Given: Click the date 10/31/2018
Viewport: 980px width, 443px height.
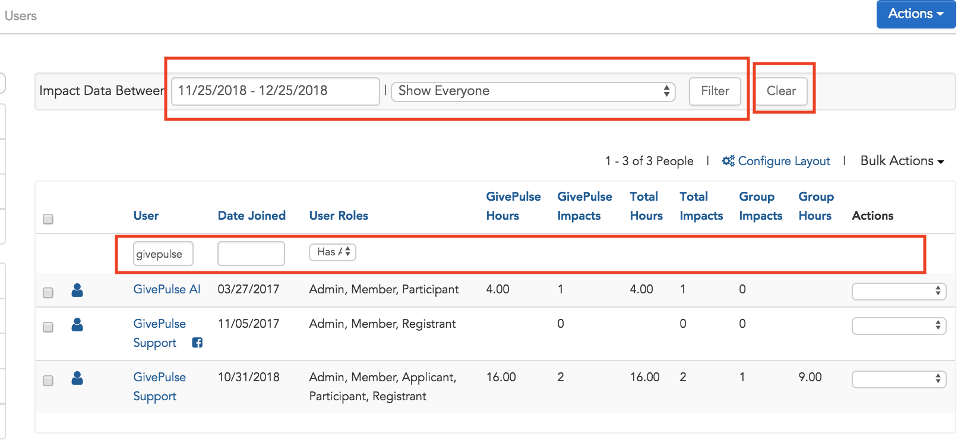Looking at the screenshot, I should (x=248, y=377).
